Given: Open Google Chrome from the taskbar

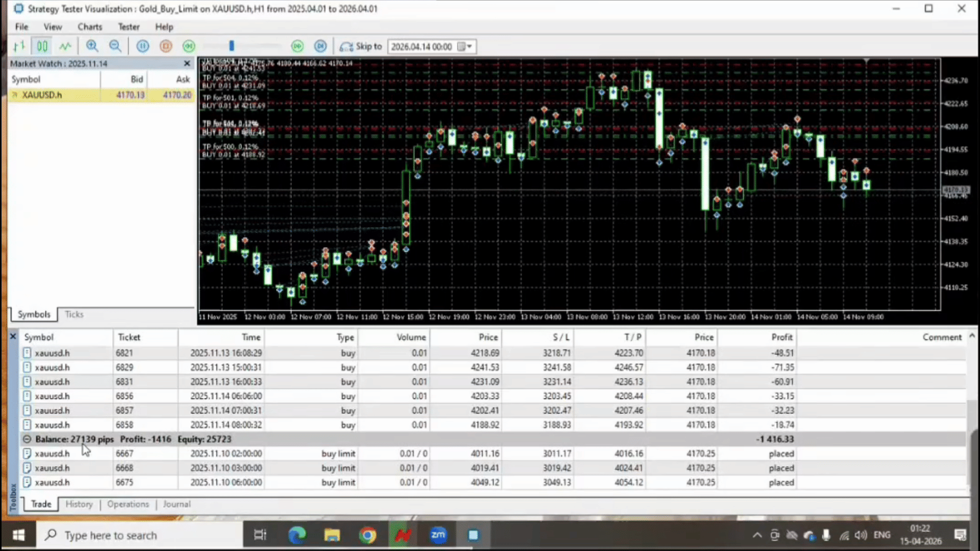Looking at the screenshot, I should (367, 535).
